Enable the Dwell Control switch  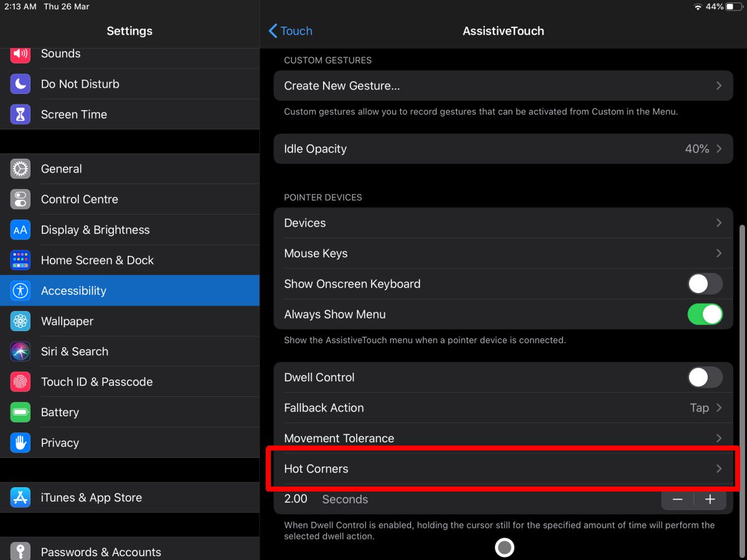(705, 377)
